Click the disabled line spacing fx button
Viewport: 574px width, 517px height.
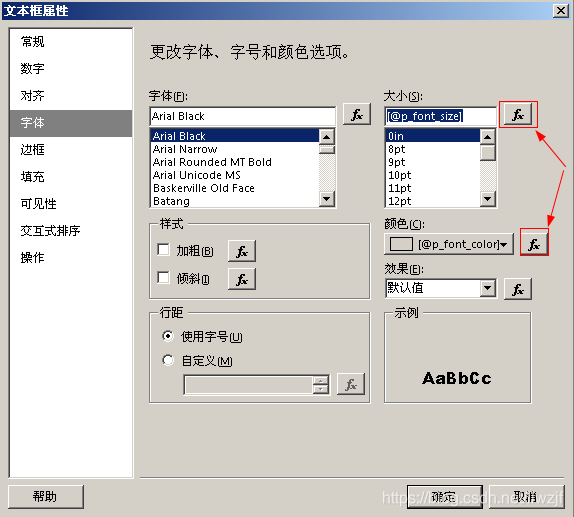tap(351, 384)
